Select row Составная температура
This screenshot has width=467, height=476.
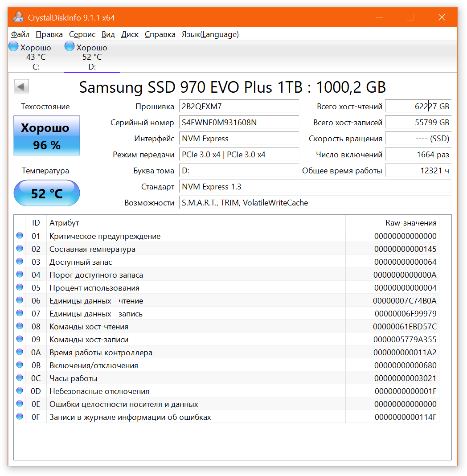click(227, 249)
